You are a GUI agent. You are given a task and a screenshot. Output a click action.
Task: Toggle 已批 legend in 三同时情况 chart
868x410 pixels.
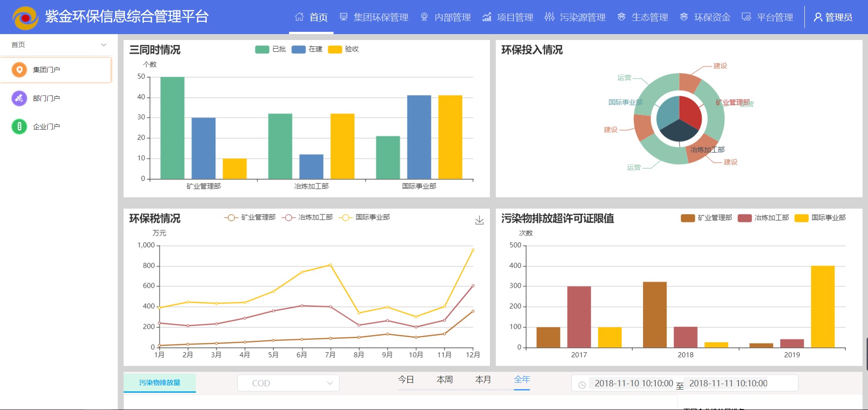click(x=270, y=49)
